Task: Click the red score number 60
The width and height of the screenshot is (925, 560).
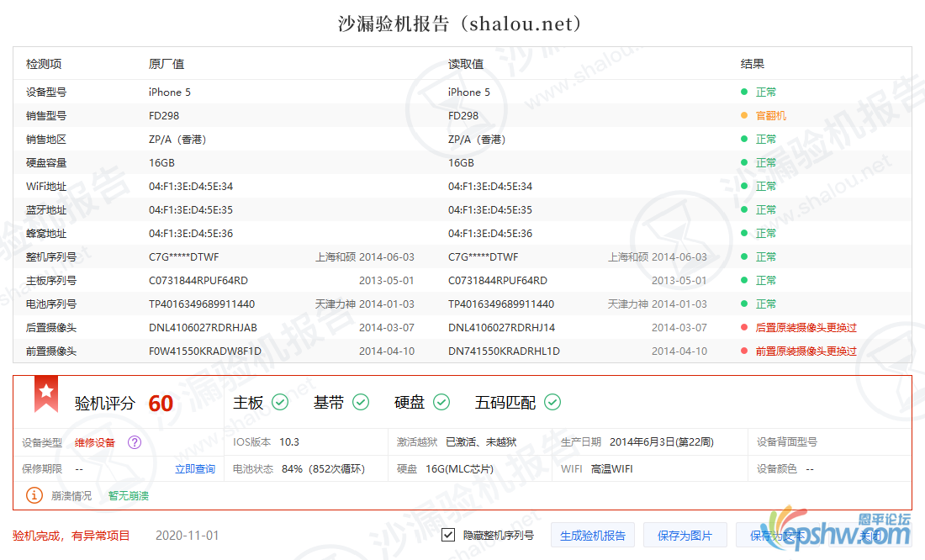Action: (161, 404)
